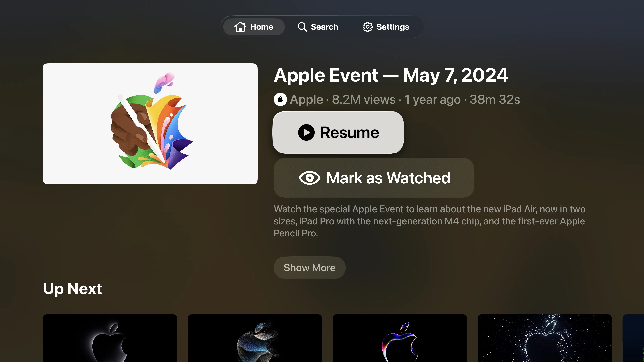Open Settings via the gear icon
Screen dimensions: 644x362
367,27
